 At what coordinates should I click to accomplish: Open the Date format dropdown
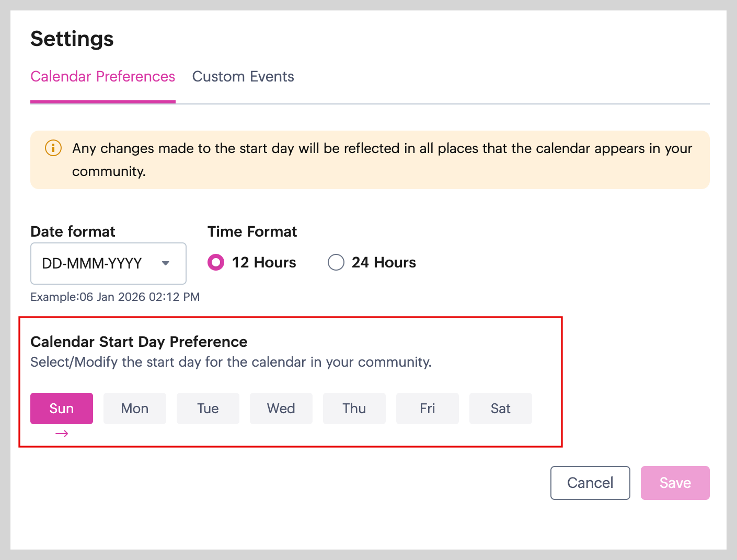(108, 263)
